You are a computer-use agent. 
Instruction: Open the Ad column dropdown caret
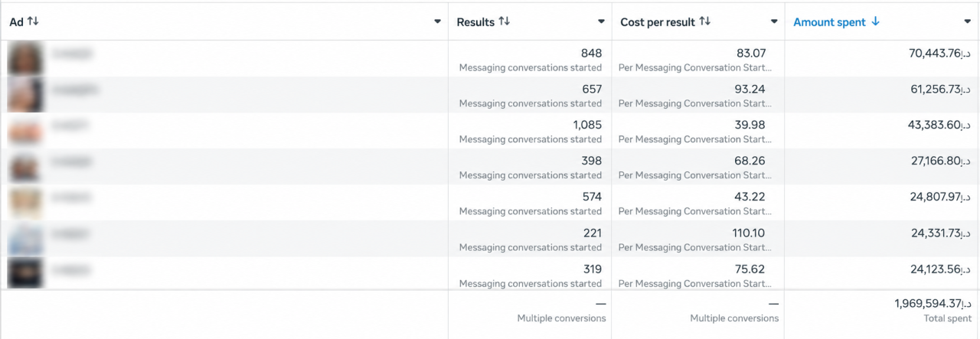coord(437,22)
